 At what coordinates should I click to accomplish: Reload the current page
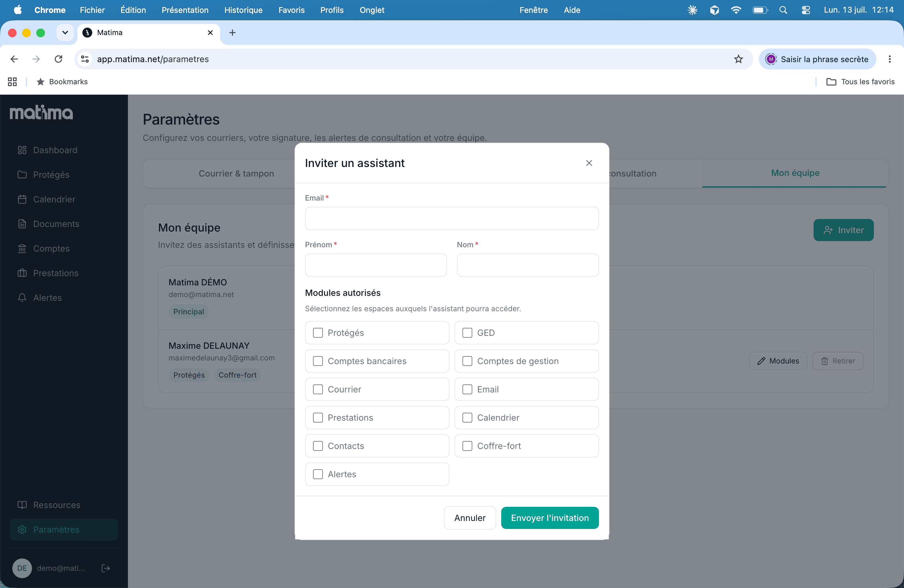pyautogui.click(x=58, y=59)
